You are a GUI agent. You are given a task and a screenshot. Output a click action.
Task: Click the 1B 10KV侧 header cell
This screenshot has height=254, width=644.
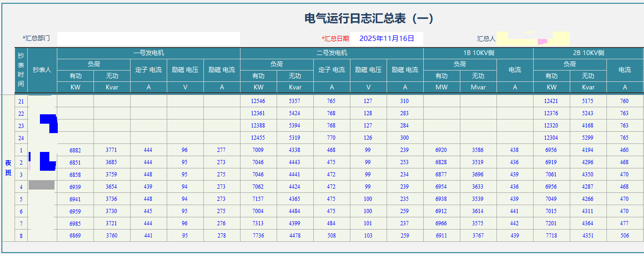point(478,53)
